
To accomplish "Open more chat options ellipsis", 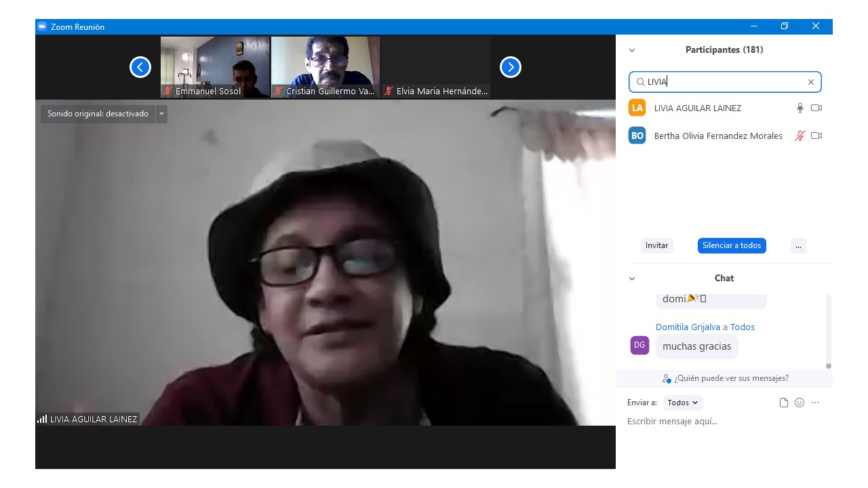I will (x=815, y=403).
